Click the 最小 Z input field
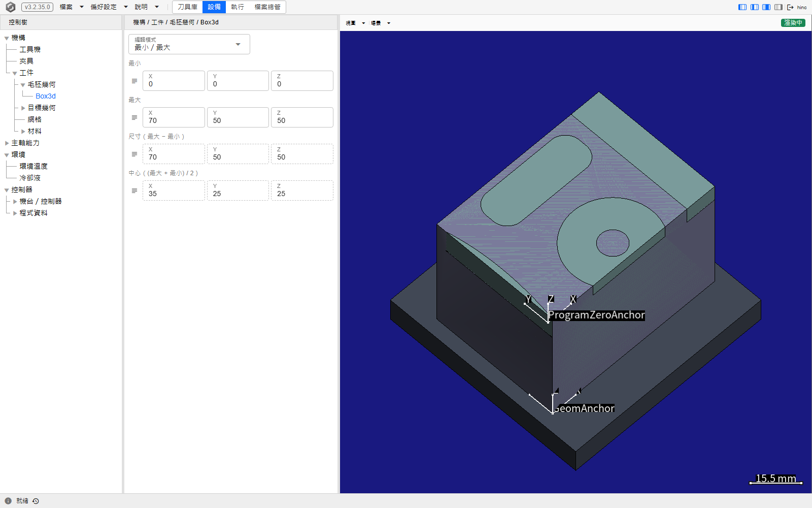Image resolution: width=812 pixels, height=508 pixels. [302, 81]
